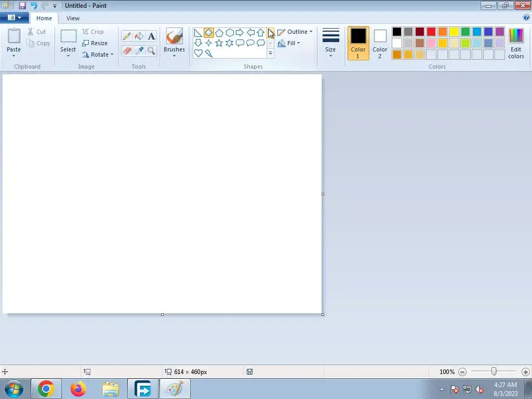
Task: Open File Explorer from the taskbar
Action: tap(111, 389)
